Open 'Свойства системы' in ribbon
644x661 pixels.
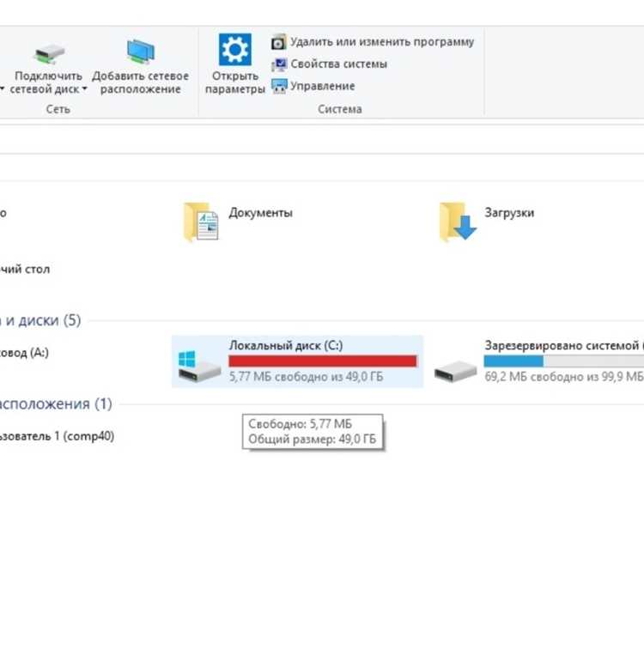[x=338, y=64]
